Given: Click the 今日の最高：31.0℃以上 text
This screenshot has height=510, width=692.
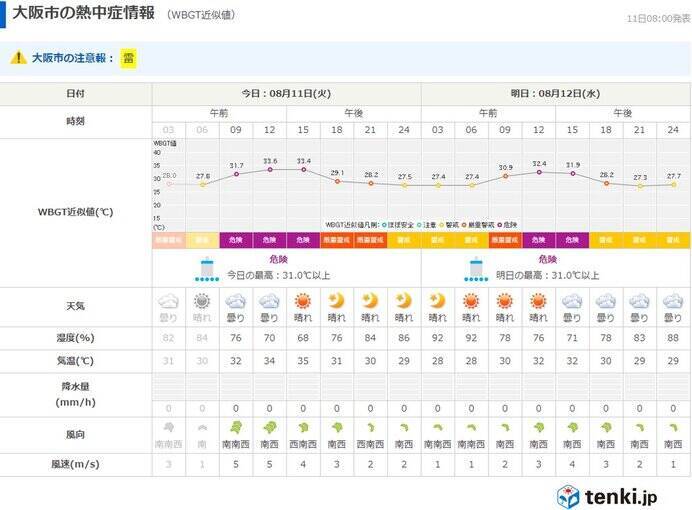Looking at the screenshot, I should [x=278, y=275].
